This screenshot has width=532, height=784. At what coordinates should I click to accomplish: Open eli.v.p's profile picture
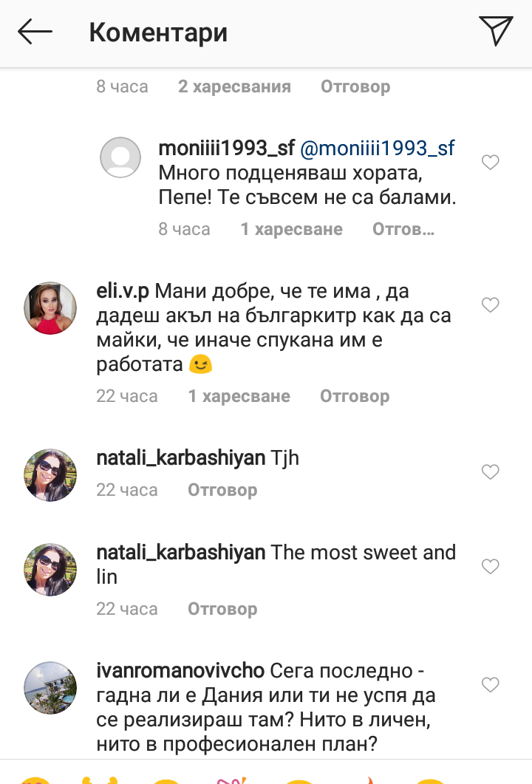point(51,307)
